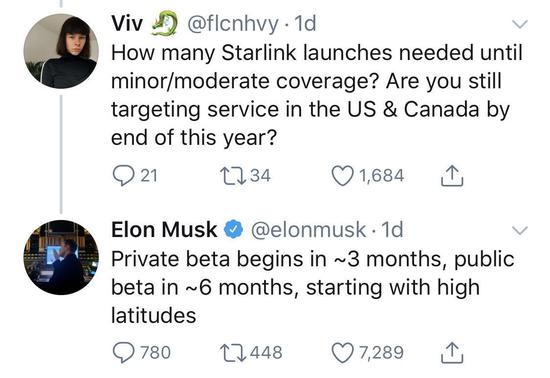Viewport: 550px width, 378px height.
Task: Open Viv's tweet text about Starlink coverage
Action: [317, 95]
